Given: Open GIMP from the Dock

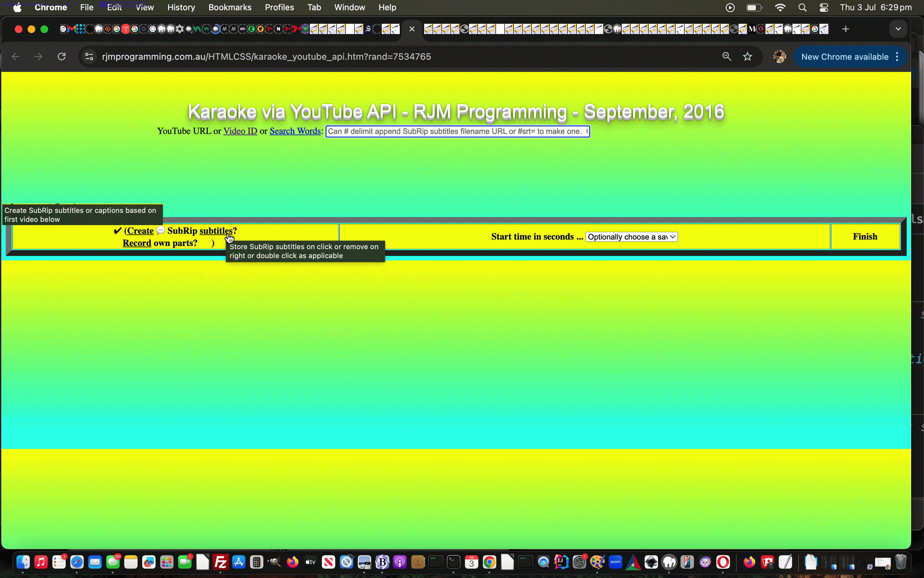Looking at the screenshot, I should click(x=275, y=562).
